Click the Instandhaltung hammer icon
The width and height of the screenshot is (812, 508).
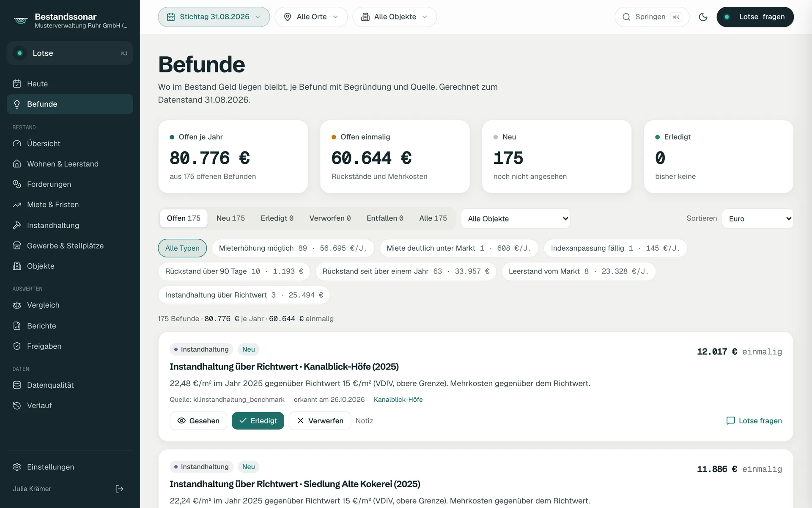point(17,225)
